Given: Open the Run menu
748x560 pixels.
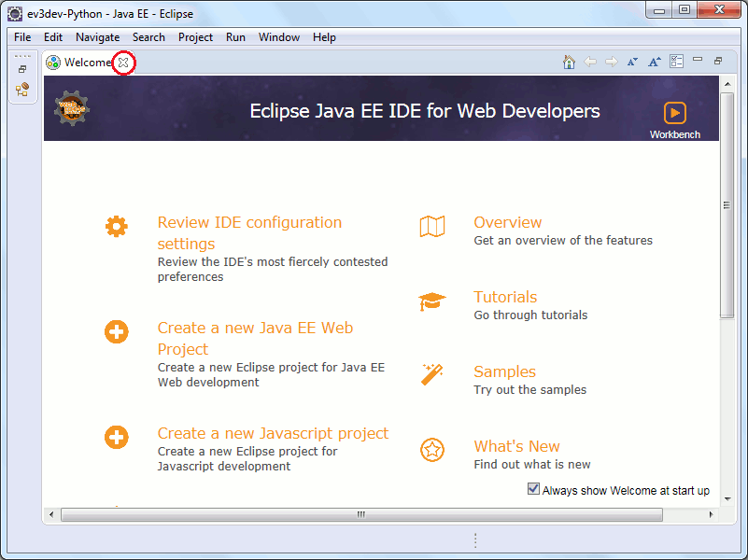Looking at the screenshot, I should [235, 37].
